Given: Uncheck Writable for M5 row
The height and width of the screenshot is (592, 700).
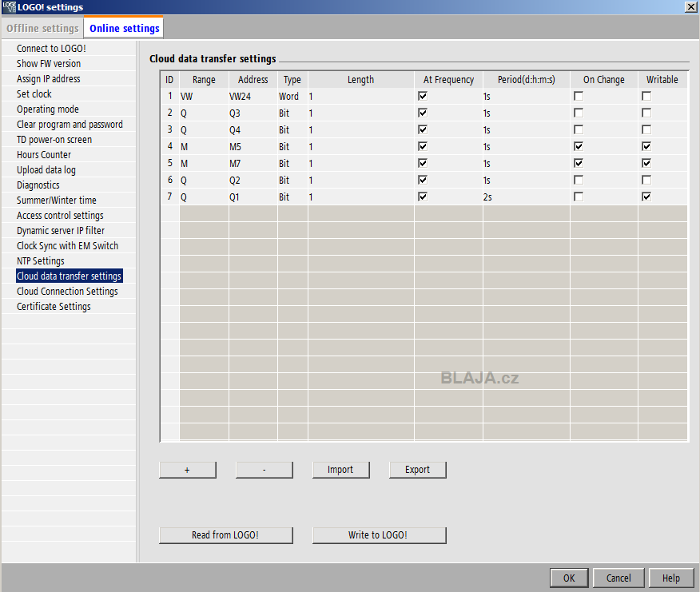Looking at the screenshot, I should coord(646,146).
